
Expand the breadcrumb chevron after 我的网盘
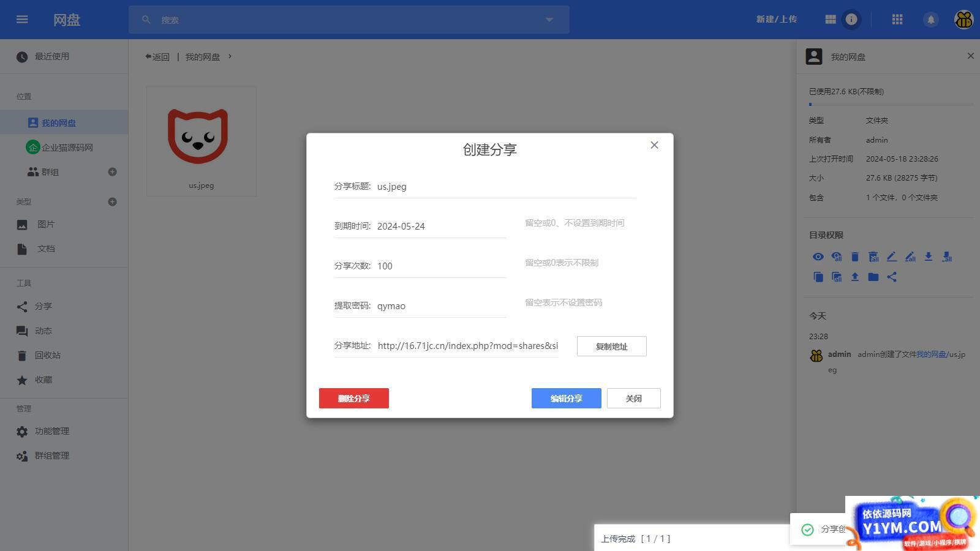[x=230, y=56]
